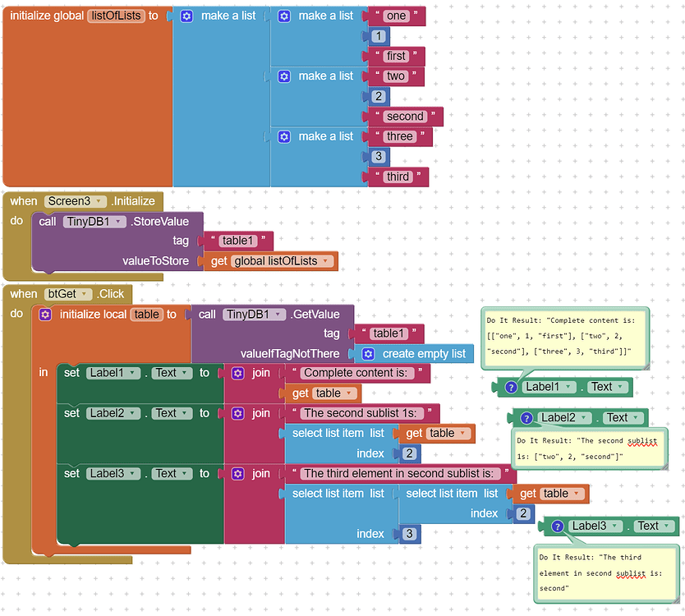685x616 pixels.
Task: Select the TinyDB1 GetValue call block
Action: pyautogui.click(x=273, y=334)
